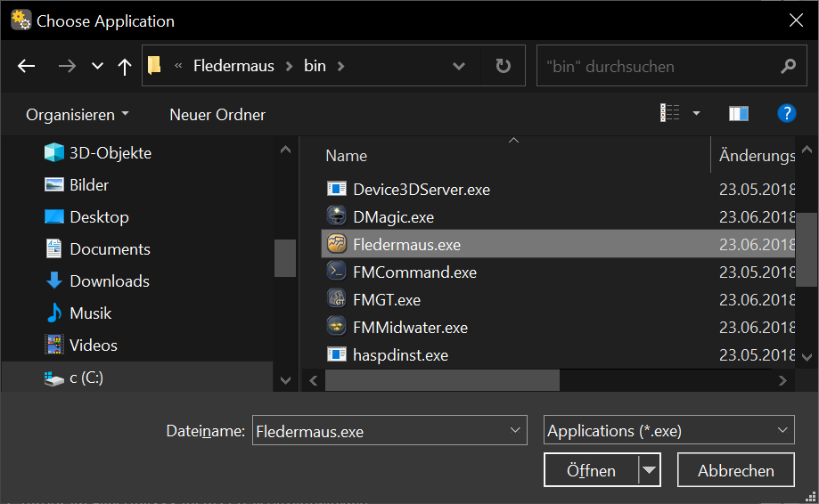This screenshot has width=819, height=504.
Task: Create a Neuer Ordner
Action: pyautogui.click(x=217, y=115)
